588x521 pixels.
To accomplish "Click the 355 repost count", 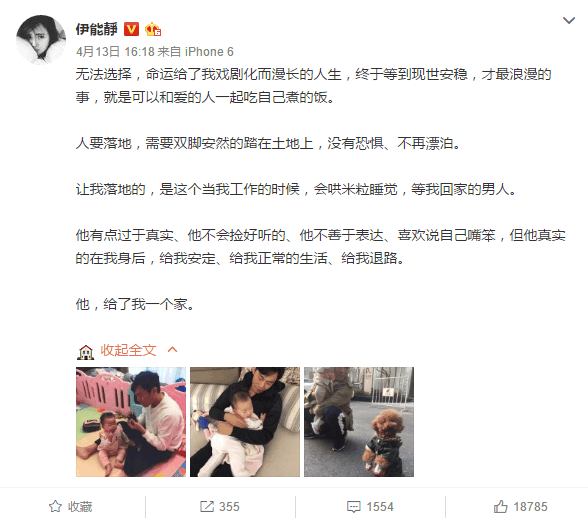I will click(229, 507).
